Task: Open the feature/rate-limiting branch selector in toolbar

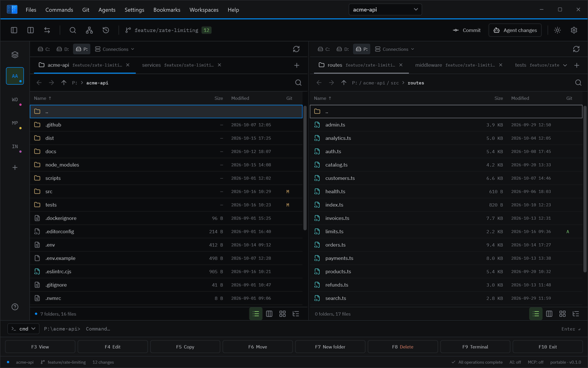Action: (168, 30)
